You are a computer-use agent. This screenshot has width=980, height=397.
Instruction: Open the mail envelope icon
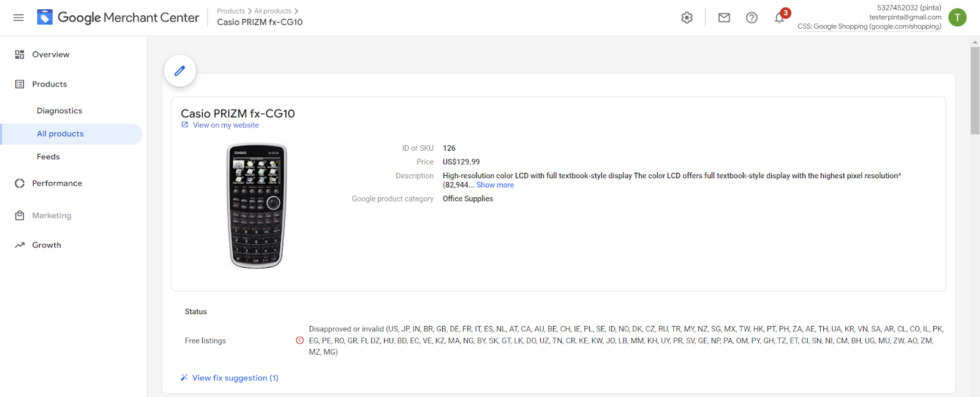tap(724, 18)
